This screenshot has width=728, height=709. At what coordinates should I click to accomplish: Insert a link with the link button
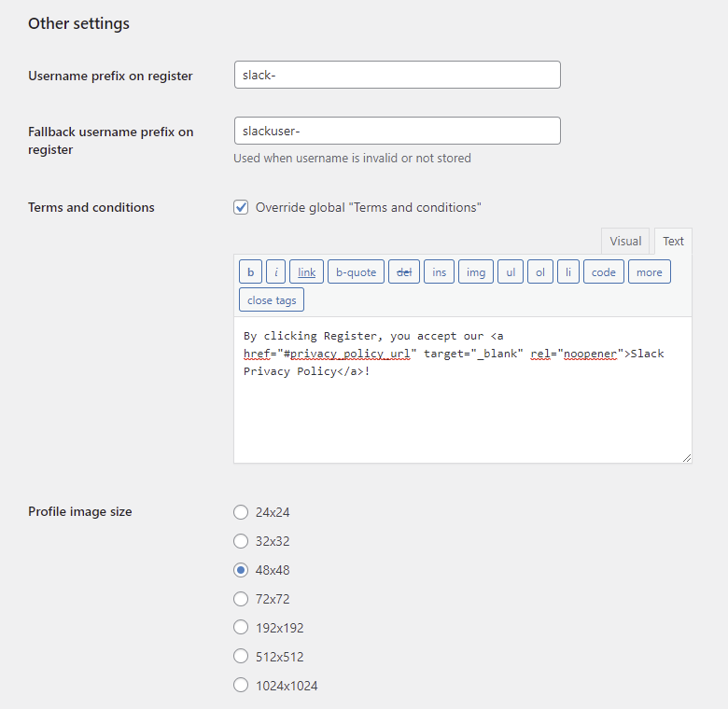(x=306, y=272)
